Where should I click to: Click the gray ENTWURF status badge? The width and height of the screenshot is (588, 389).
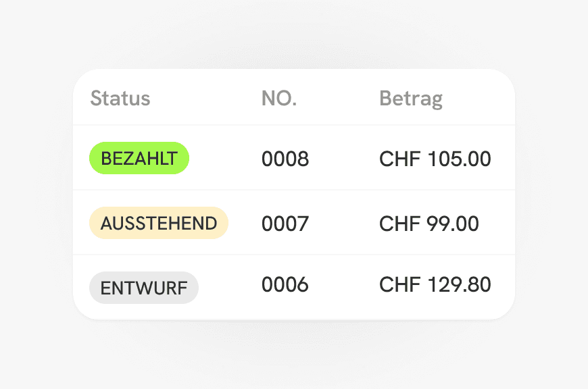tap(143, 287)
